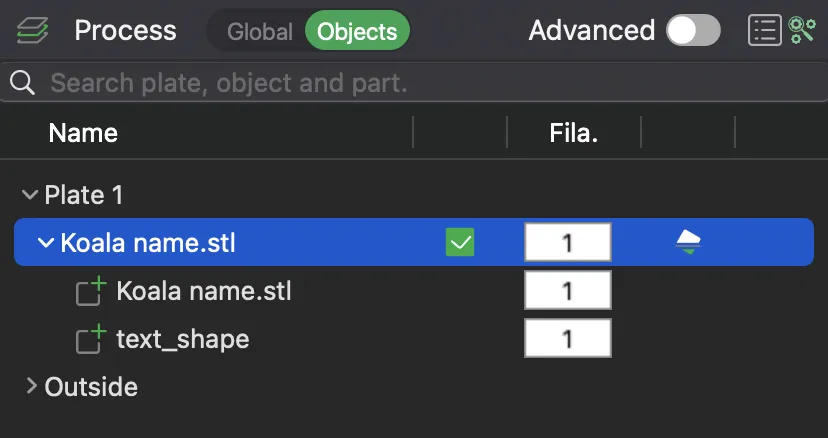The image size is (828, 438).
Task: Collapse the Plate 1 tree node
Action: [30, 195]
